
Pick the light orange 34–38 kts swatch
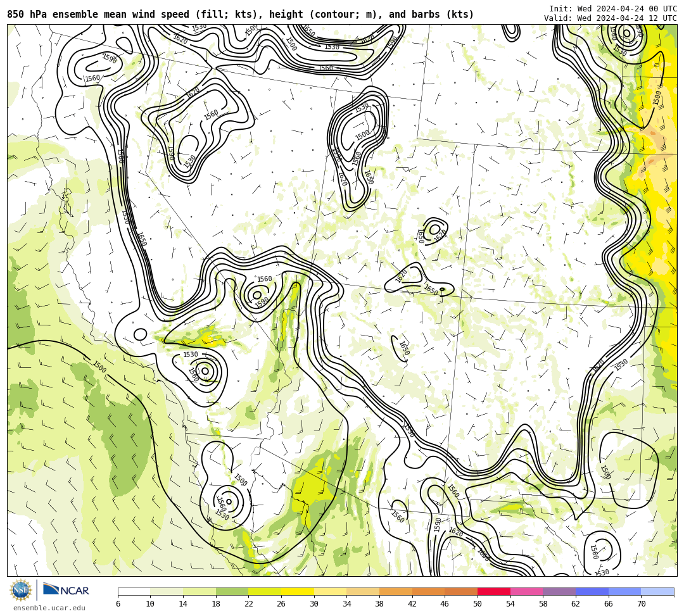click(363, 591)
